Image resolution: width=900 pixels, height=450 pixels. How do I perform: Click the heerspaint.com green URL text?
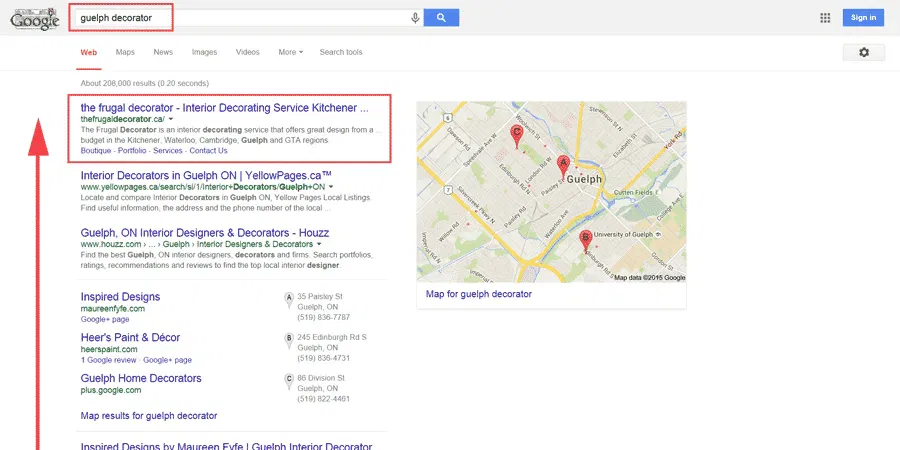pyautogui.click(x=109, y=349)
